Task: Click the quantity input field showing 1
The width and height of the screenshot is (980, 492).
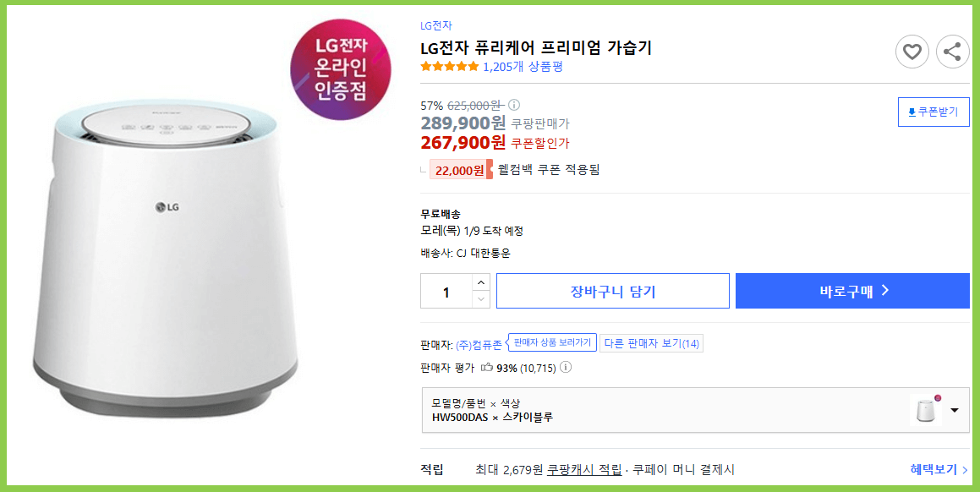Action: coord(446,290)
